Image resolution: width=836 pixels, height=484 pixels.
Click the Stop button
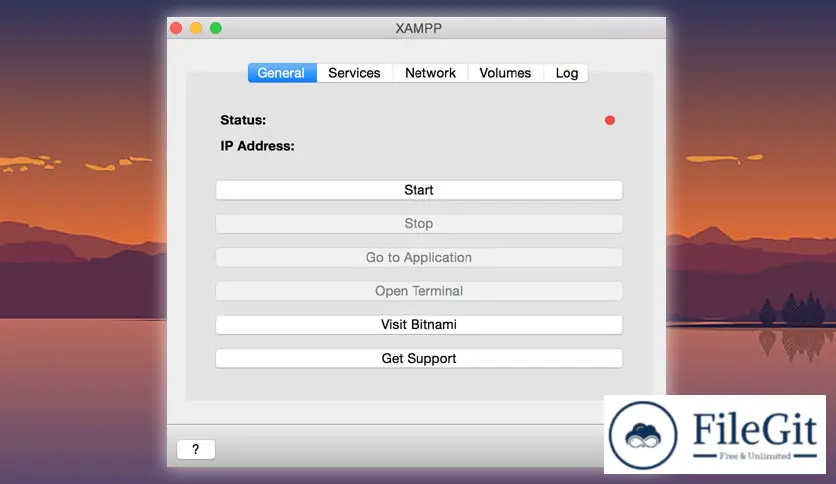419,223
